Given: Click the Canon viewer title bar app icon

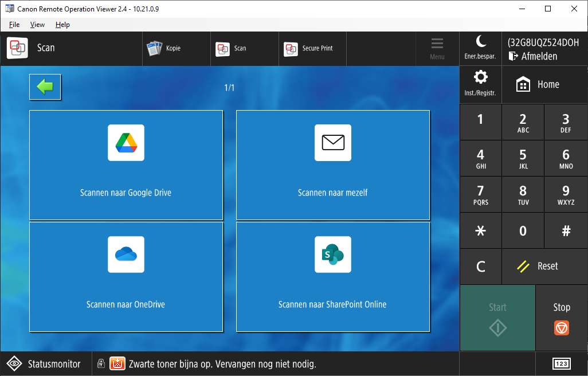Looking at the screenshot, I should [x=9, y=9].
